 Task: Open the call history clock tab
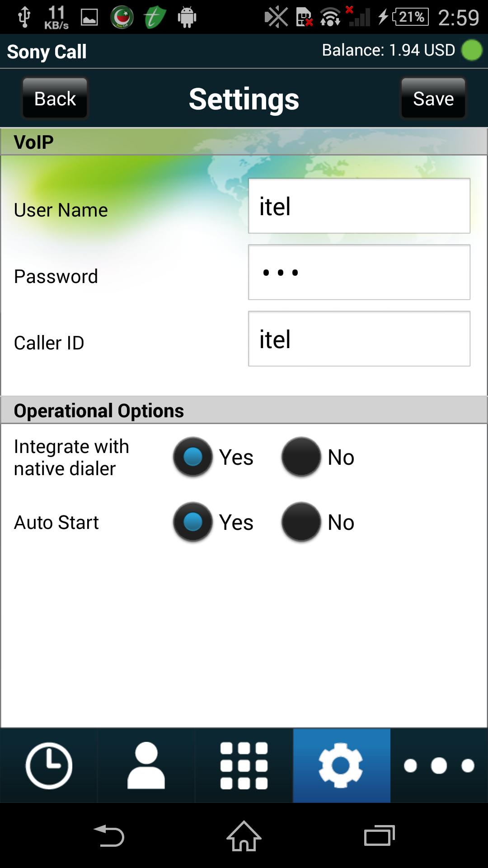tap(49, 765)
